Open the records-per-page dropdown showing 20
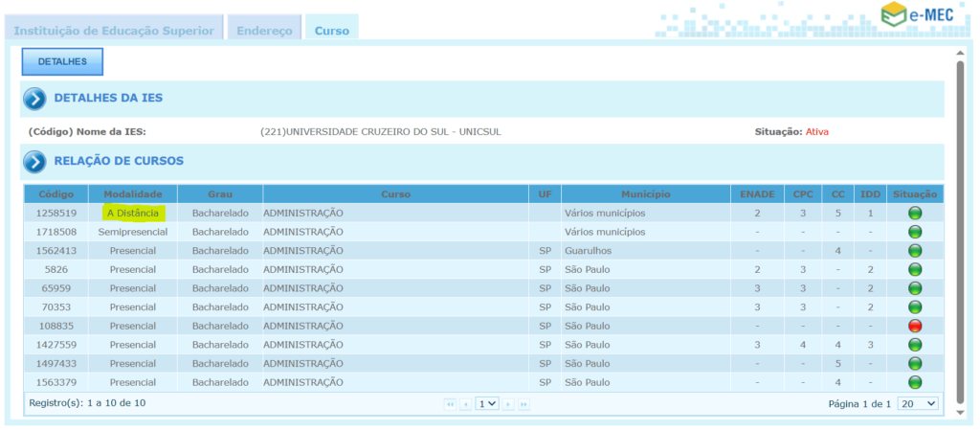This screenshot has width=980, height=431. click(x=918, y=404)
